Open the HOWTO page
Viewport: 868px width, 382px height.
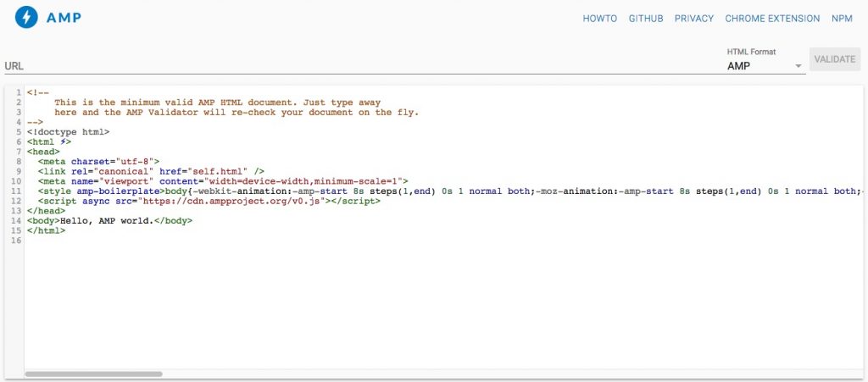click(x=599, y=19)
